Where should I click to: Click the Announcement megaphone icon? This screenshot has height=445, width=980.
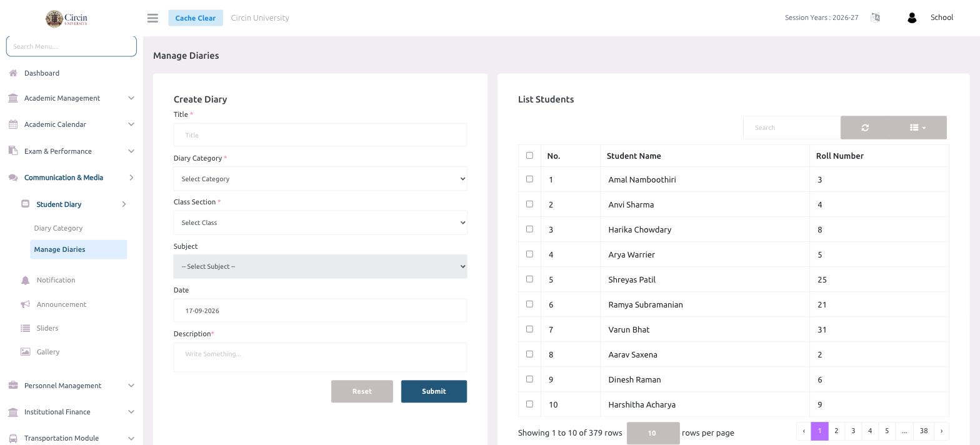click(x=25, y=304)
